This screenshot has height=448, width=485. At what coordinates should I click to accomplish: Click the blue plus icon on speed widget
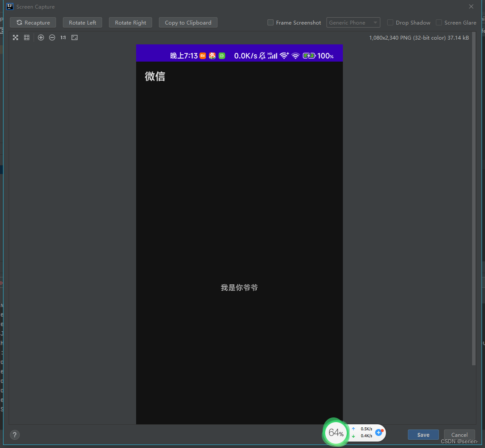tap(379, 432)
